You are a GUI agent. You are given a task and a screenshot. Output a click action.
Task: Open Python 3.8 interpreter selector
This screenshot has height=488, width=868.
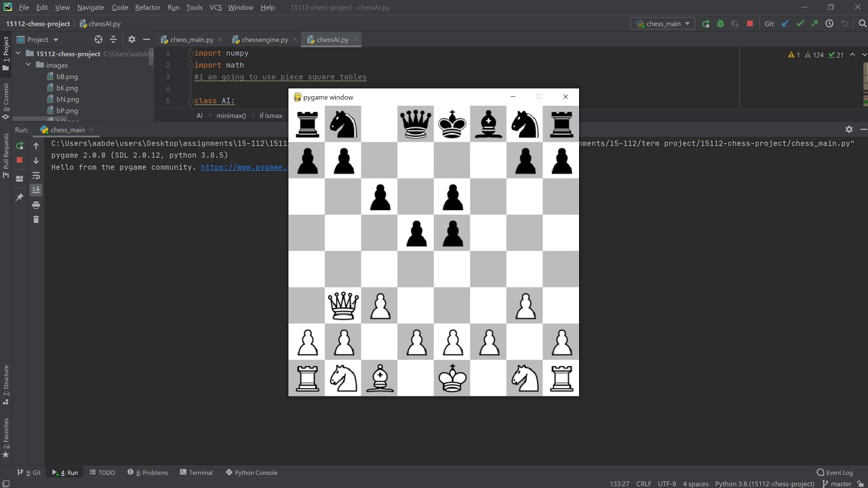[764, 483]
